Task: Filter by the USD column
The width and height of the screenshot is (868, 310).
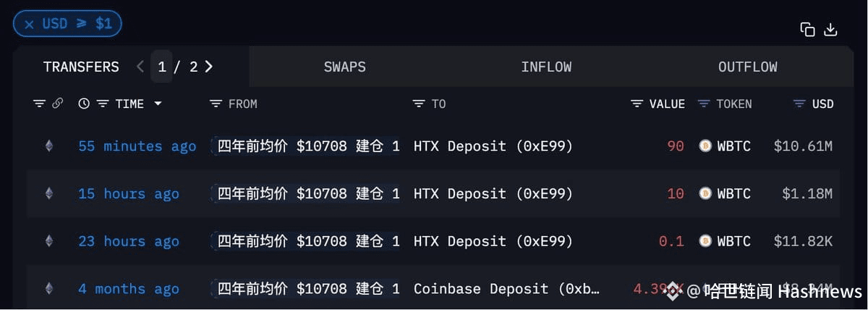Action: point(799,104)
